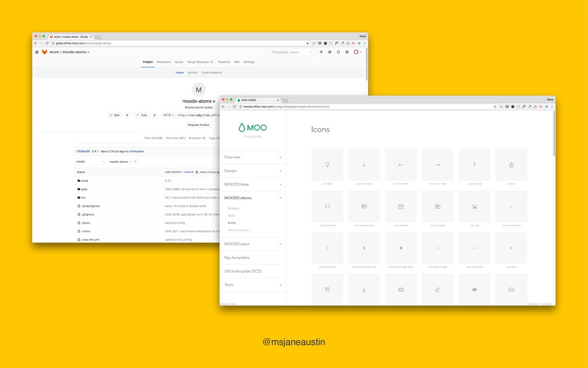The width and height of the screenshot is (588, 368).
Task: Click the todos checkmark icon in GitLab header
Action: (x=347, y=52)
